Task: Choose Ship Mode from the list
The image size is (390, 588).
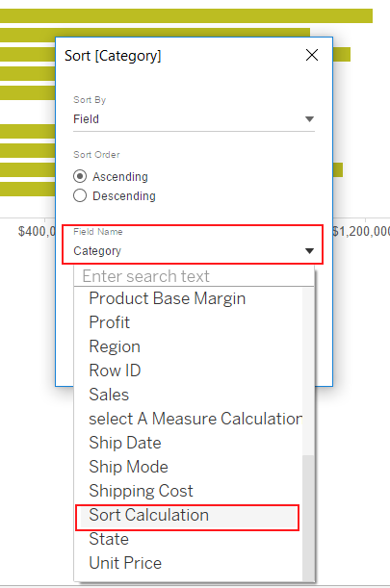Action: click(x=128, y=467)
